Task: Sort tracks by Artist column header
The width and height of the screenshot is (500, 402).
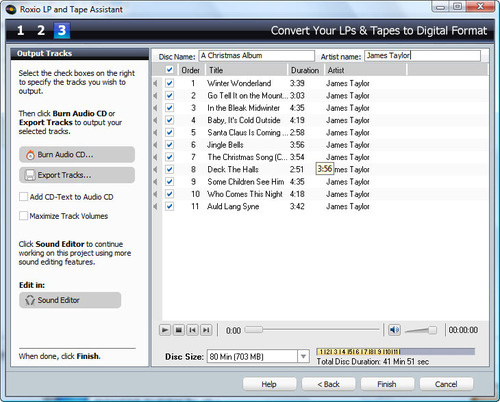Action: pyautogui.click(x=365, y=70)
